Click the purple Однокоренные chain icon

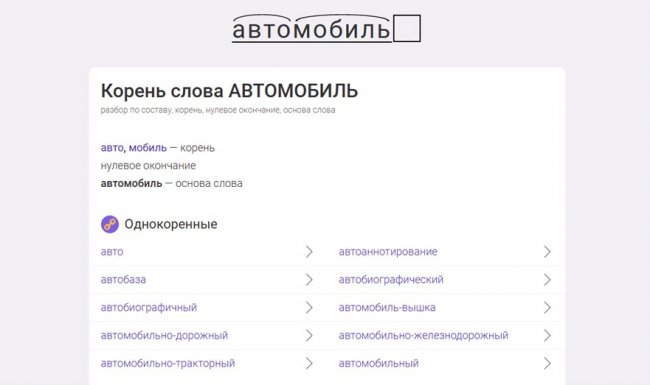pos(110,224)
